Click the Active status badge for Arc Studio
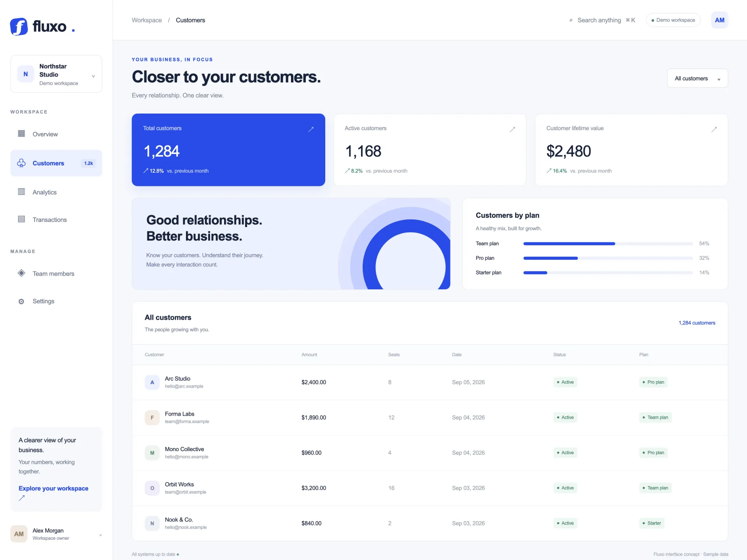The width and height of the screenshot is (747, 560). pos(565,382)
